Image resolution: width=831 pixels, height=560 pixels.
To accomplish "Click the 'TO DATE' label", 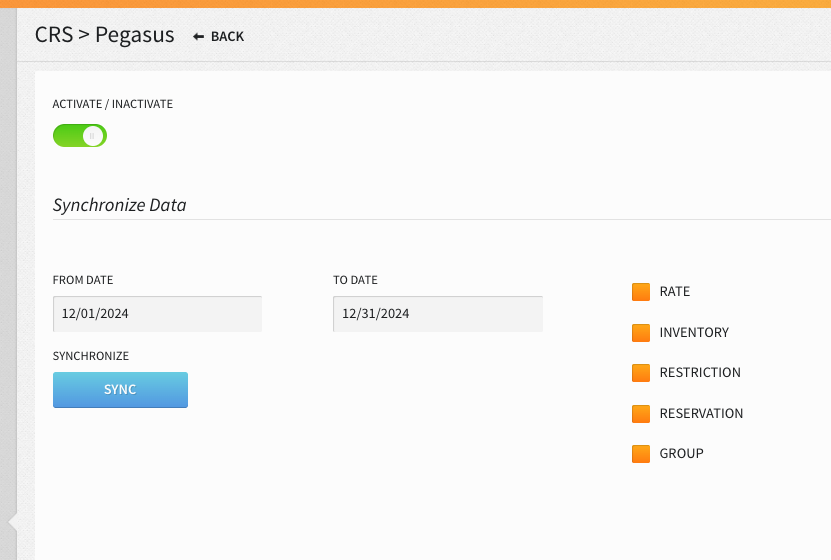I will pyautogui.click(x=355, y=280).
